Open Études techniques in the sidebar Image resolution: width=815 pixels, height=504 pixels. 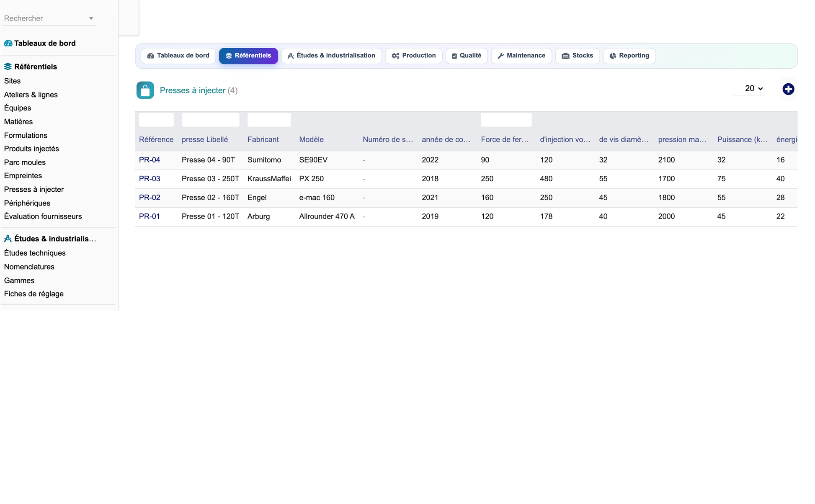click(x=35, y=253)
